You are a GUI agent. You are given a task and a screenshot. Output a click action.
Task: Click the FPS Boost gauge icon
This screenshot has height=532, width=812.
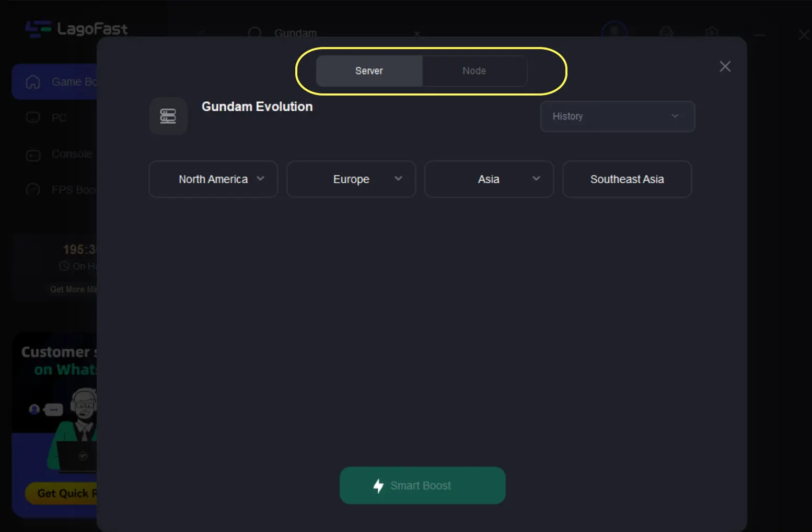(x=33, y=190)
